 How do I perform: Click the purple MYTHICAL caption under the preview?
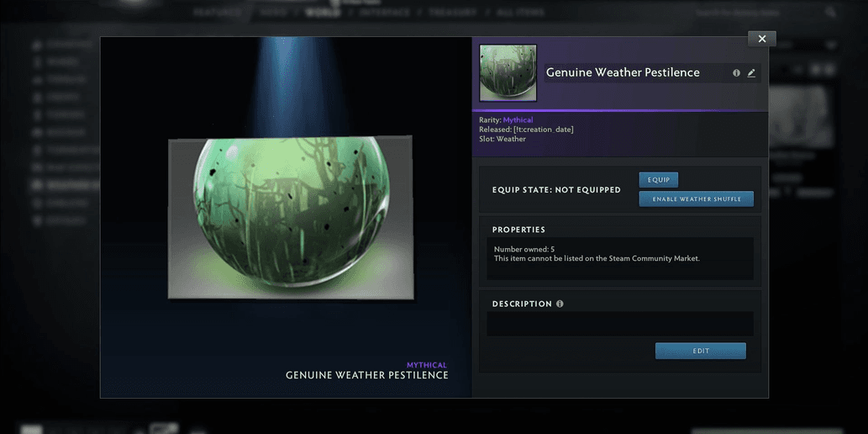point(426,365)
